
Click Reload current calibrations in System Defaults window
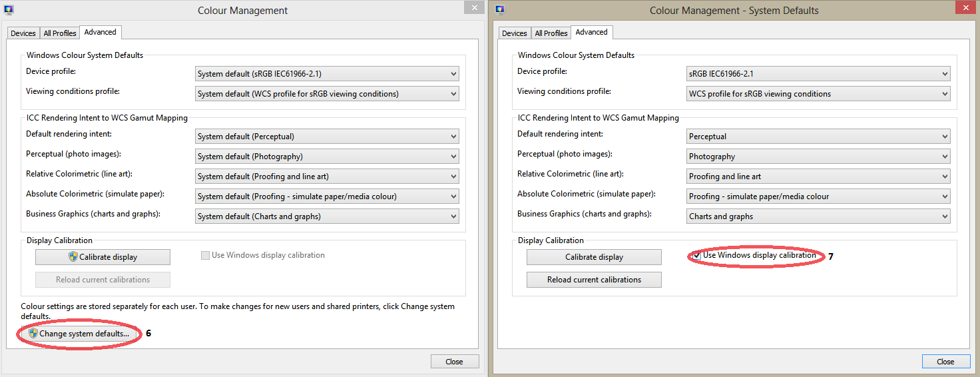(594, 280)
